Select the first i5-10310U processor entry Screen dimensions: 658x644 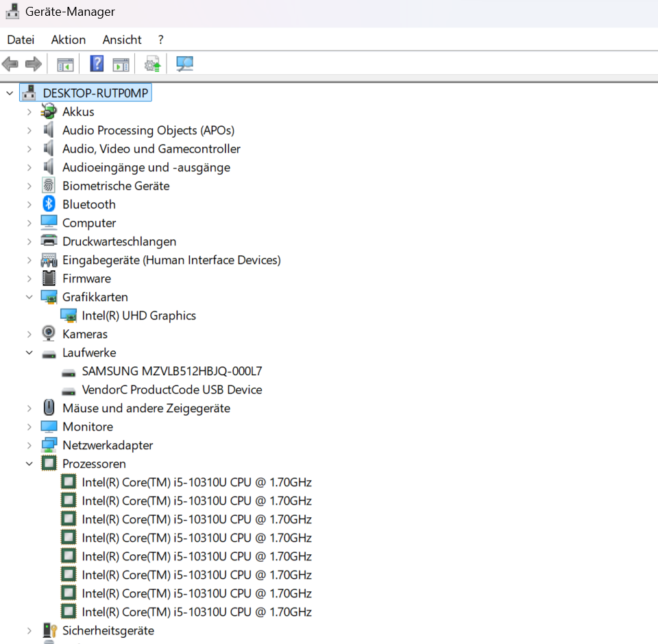pos(197,482)
